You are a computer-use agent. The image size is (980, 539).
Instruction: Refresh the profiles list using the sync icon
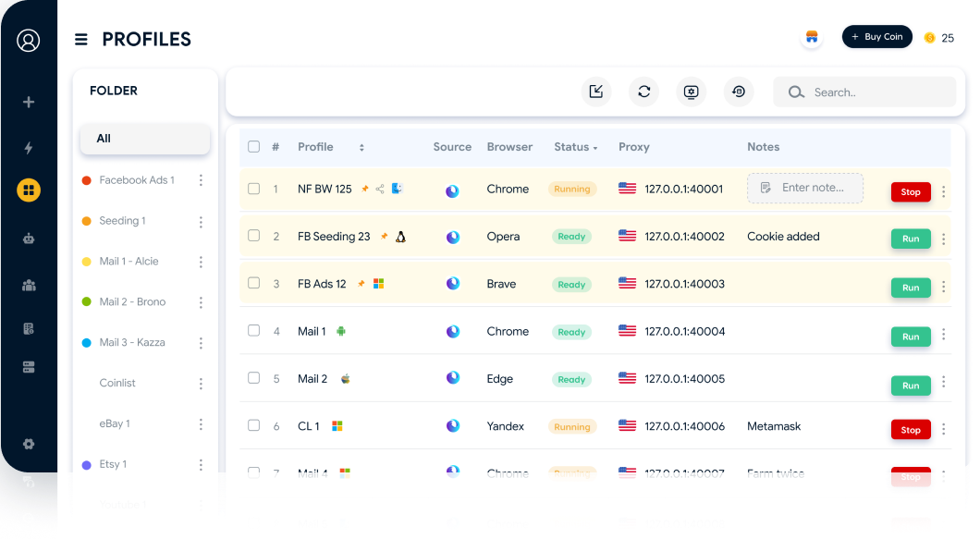coord(643,92)
